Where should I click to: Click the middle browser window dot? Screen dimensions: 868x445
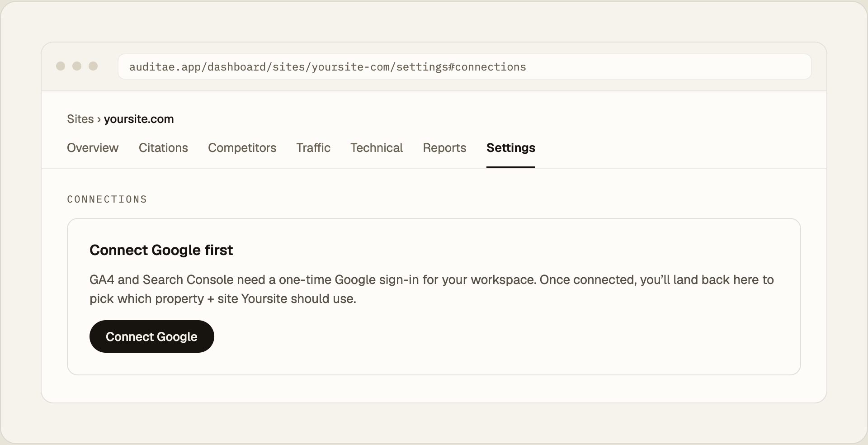click(x=77, y=66)
